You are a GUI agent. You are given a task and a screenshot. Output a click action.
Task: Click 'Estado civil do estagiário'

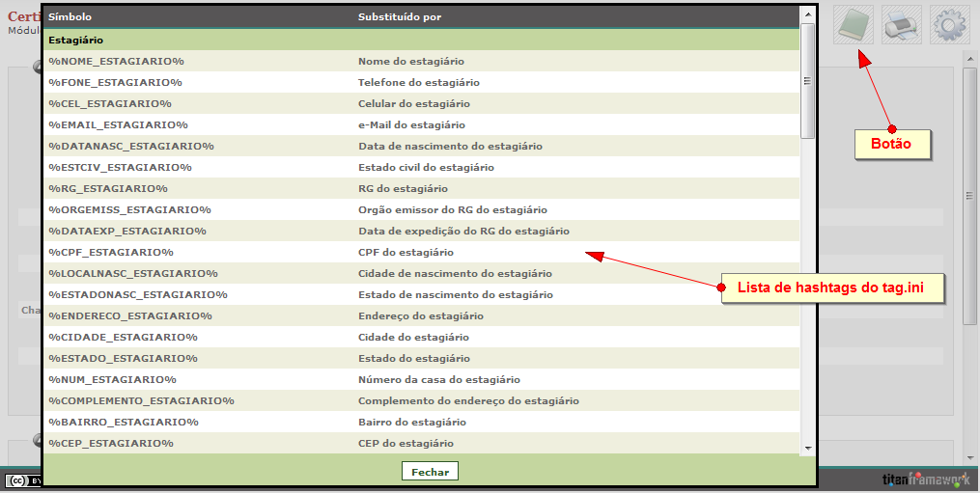coord(426,168)
